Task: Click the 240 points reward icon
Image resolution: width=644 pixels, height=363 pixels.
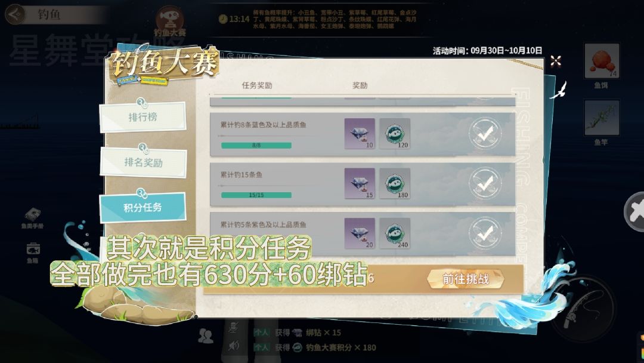Action: [395, 233]
